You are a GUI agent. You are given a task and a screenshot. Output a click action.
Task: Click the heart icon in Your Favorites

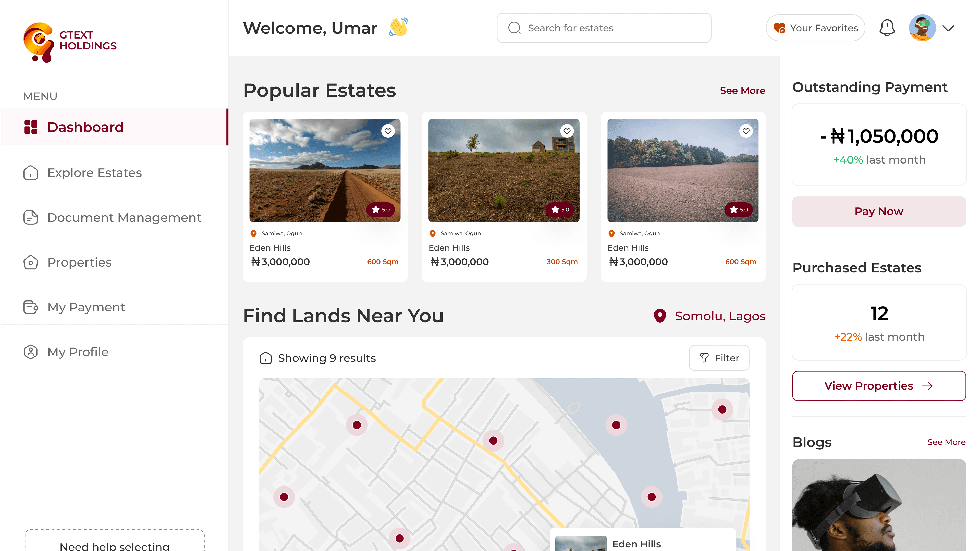(779, 28)
